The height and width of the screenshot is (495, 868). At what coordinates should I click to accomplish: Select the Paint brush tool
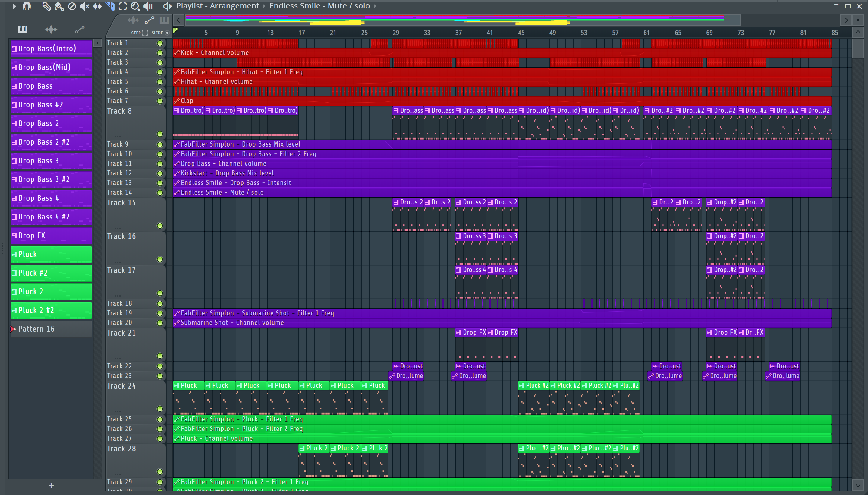[x=59, y=6]
